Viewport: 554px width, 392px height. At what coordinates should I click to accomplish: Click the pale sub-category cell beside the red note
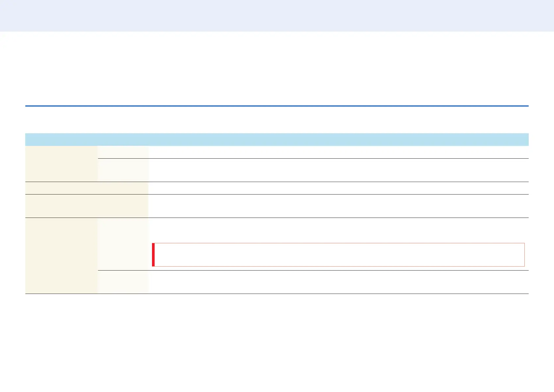pyautogui.click(x=123, y=244)
